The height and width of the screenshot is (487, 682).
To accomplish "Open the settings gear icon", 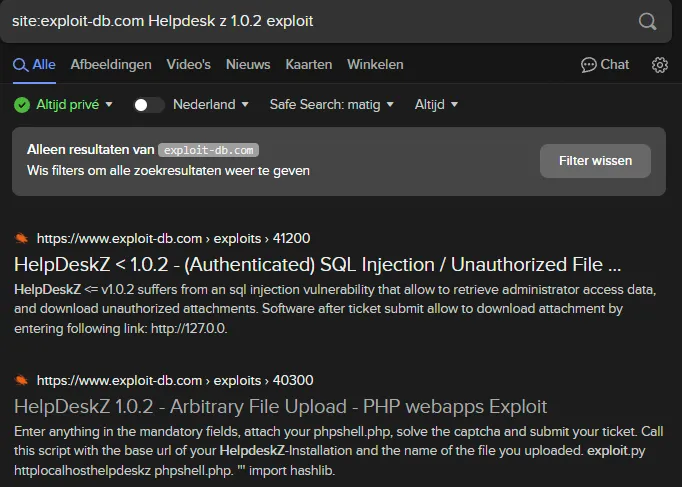I will point(659,65).
